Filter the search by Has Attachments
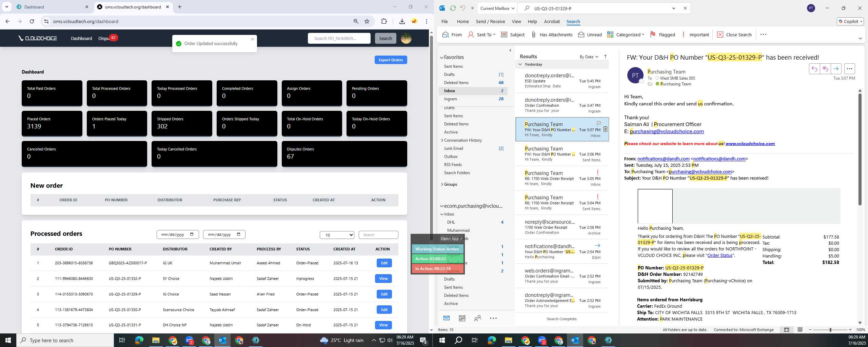This screenshot has width=868, height=347. (x=552, y=35)
